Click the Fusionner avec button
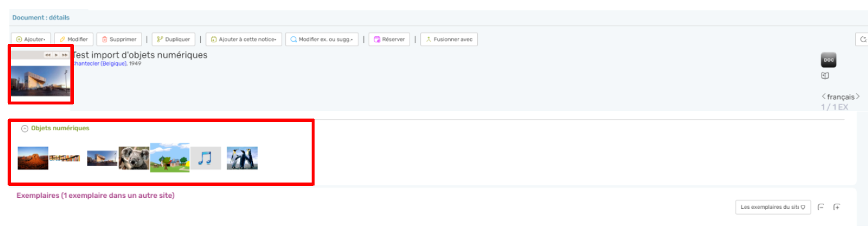 point(449,39)
